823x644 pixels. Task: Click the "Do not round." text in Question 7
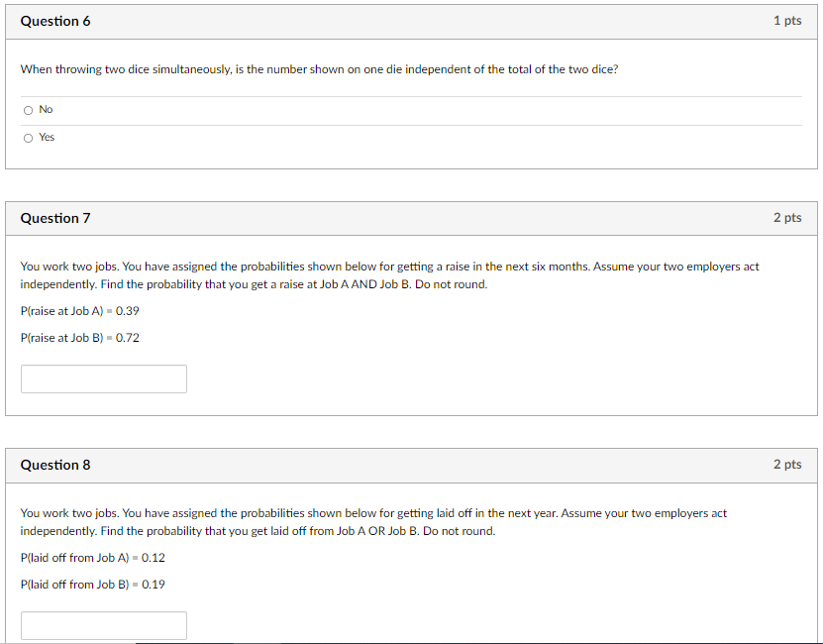click(x=451, y=284)
